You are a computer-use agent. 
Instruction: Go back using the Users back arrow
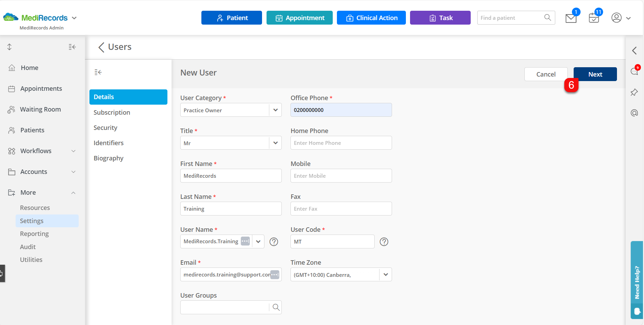101,47
